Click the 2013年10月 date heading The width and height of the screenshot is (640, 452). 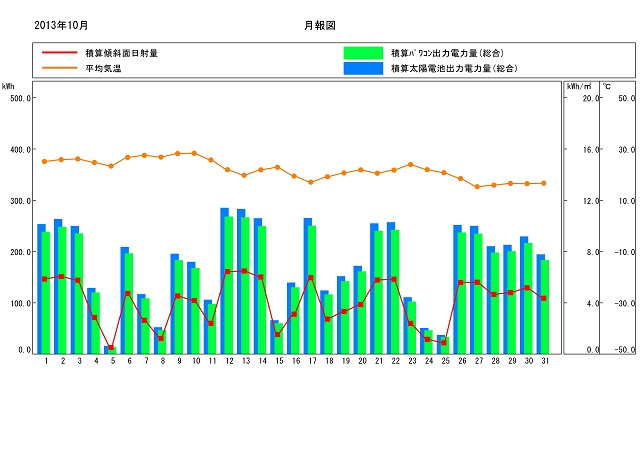61,25
